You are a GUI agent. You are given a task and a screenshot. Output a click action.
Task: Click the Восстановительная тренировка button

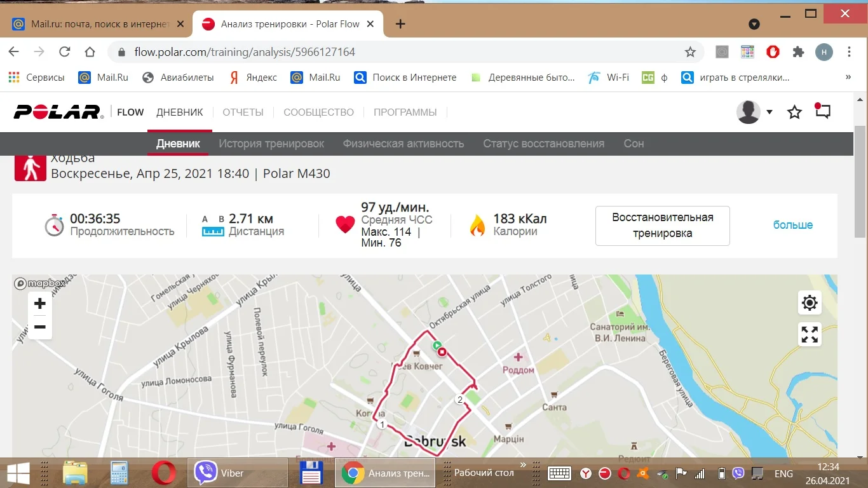(x=662, y=226)
